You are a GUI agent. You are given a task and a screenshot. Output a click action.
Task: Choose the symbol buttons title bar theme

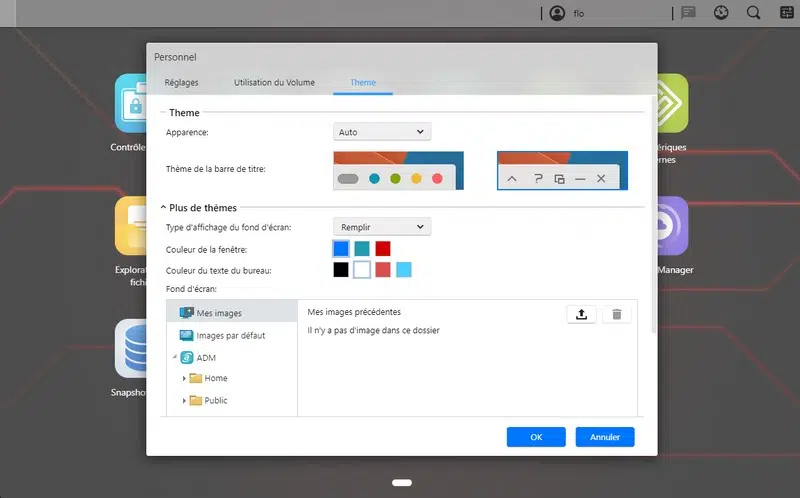pos(562,170)
